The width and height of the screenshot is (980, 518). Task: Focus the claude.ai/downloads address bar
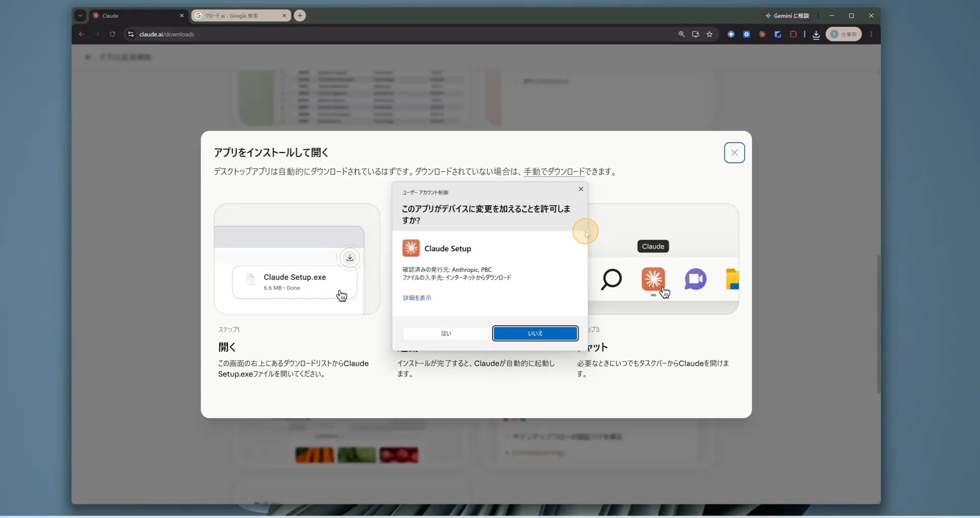pos(403,34)
